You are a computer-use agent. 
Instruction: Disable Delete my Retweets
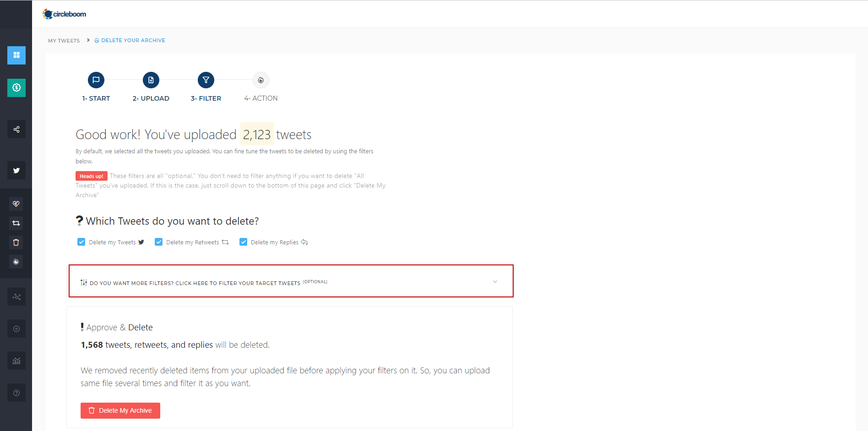pos(158,242)
